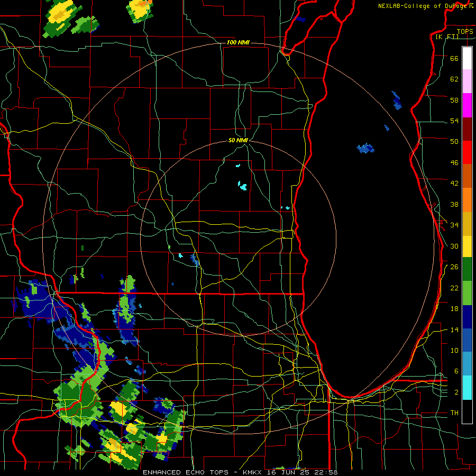Click the "58" legend value
The image size is (476, 476).
pyautogui.click(x=454, y=100)
